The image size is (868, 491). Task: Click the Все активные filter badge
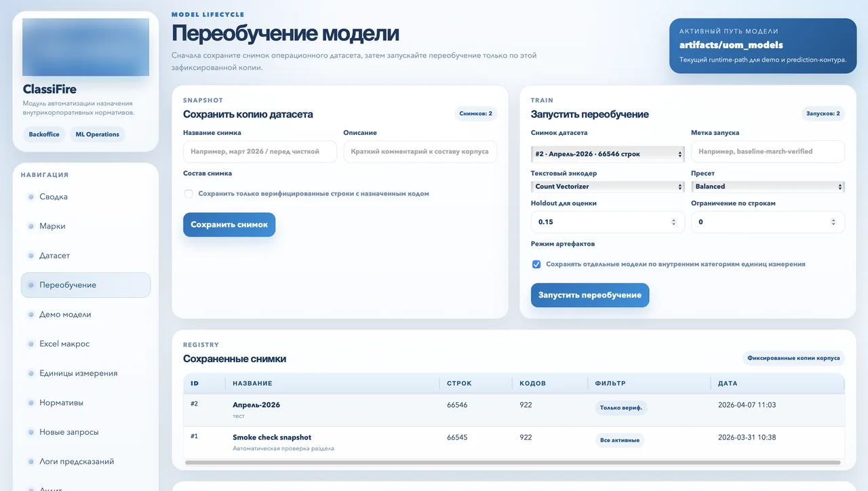(x=619, y=440)
